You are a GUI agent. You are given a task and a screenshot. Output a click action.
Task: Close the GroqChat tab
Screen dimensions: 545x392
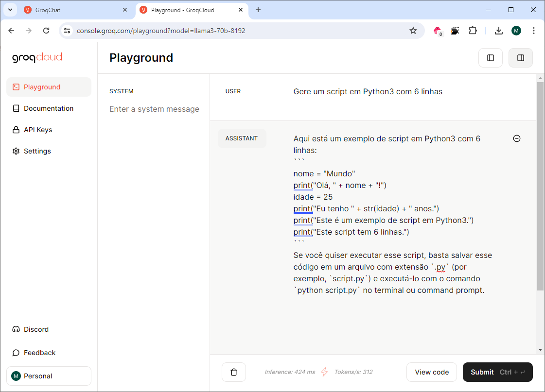[125, 10]
